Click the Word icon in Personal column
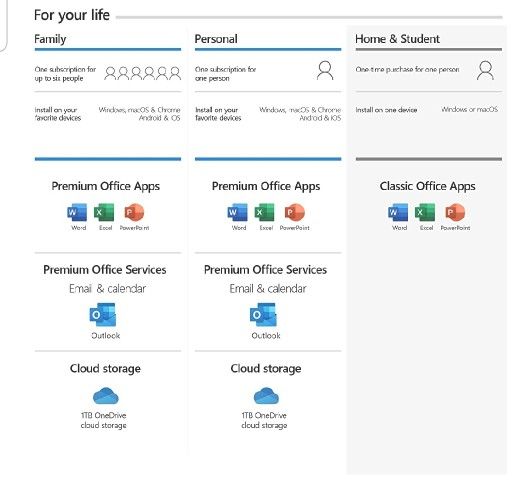This screenshot has width=520, height=488. (238, 212)
